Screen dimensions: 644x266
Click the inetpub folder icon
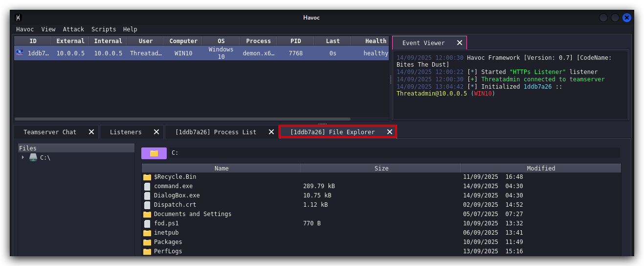click(147, 233)
